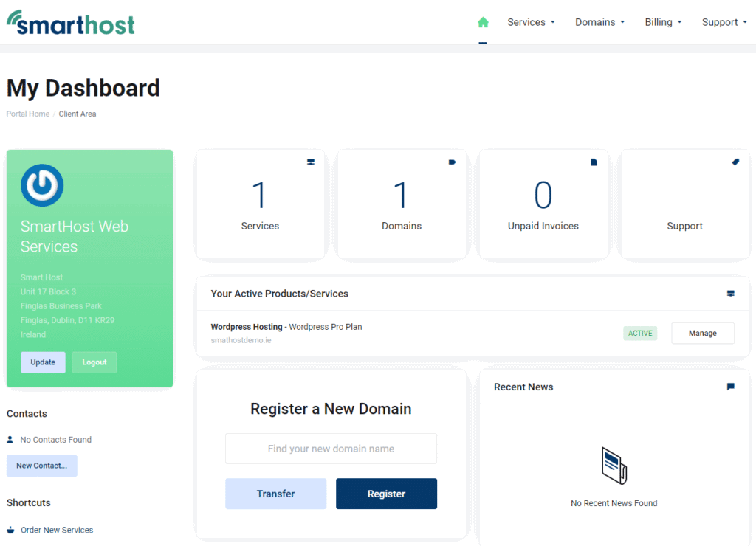Open the Support dropdown menu
The width and height of the screenshot is (756, 546).
coord(724,22)
